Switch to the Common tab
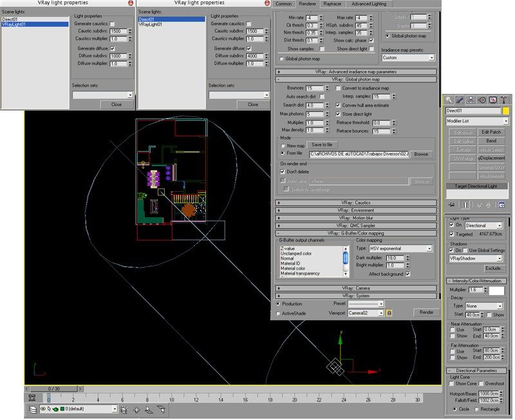Screen dimensions: 515x420 283,4
